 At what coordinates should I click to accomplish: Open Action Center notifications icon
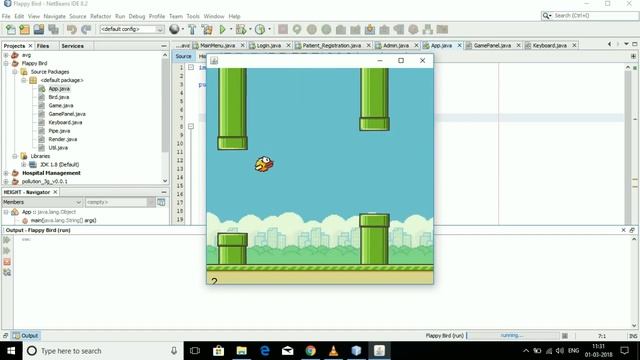624,351
